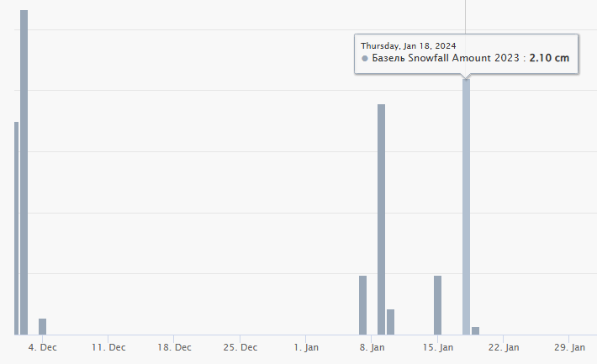Click the 8. Jan axis label
This screenshot has width=597, height=364.
(372, 346)
